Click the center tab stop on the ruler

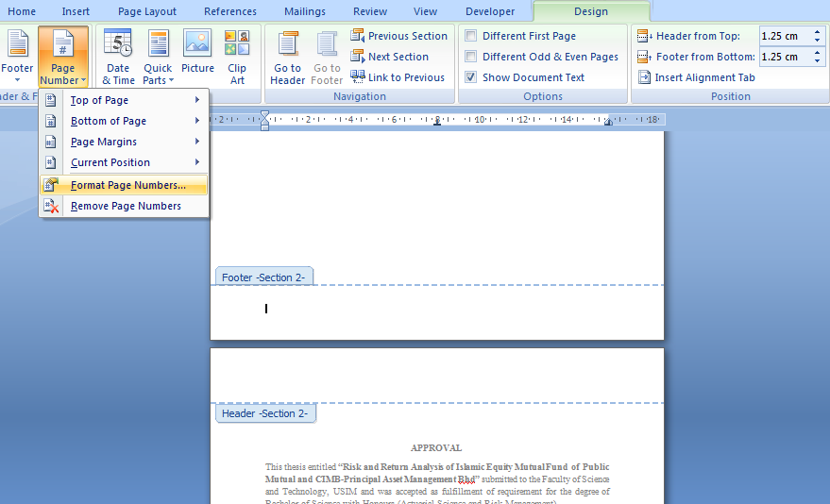[436, 121]
